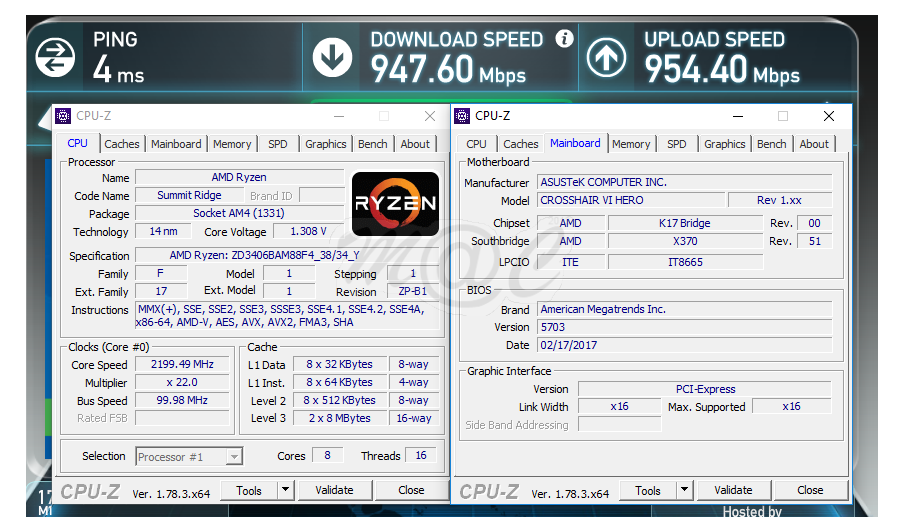Click Tools button in right CPU-Z window
Screen dimensions: 904x532
pos(648,491)
